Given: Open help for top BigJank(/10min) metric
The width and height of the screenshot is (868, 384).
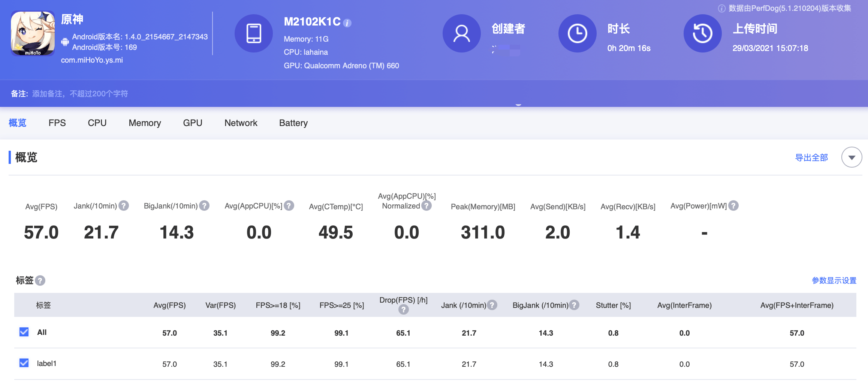Looking at the screenshot, I should 204,205.
